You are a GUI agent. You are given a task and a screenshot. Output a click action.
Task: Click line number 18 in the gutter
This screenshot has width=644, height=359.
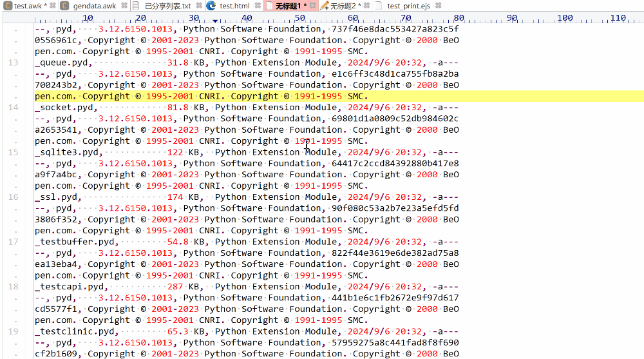pyautogui.click(x=13, y=287)
